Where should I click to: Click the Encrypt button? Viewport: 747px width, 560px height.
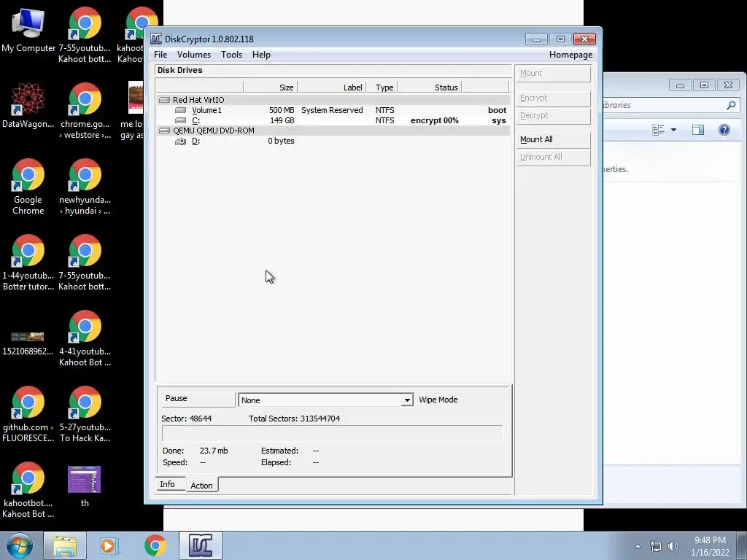pyautogui.click(x=553, y=98)
